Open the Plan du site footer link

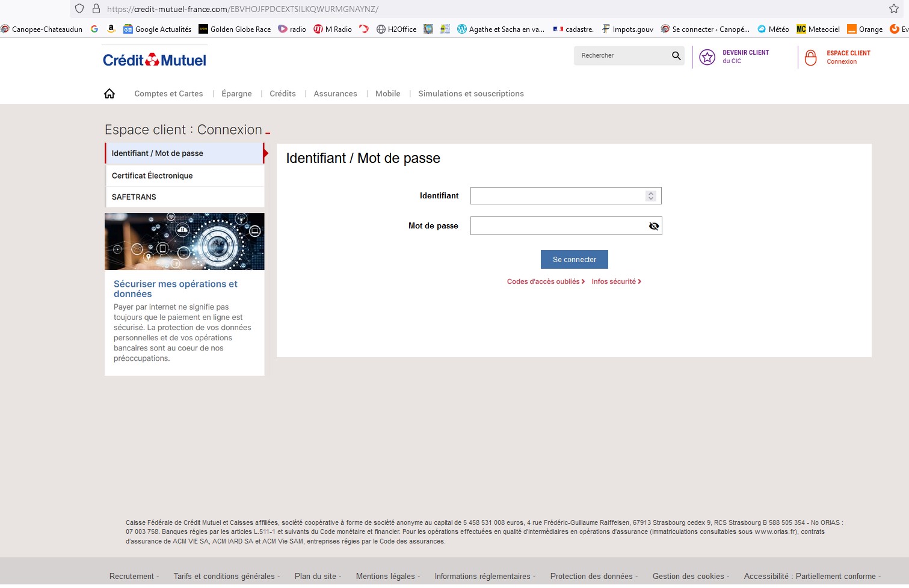pos(316,576)
